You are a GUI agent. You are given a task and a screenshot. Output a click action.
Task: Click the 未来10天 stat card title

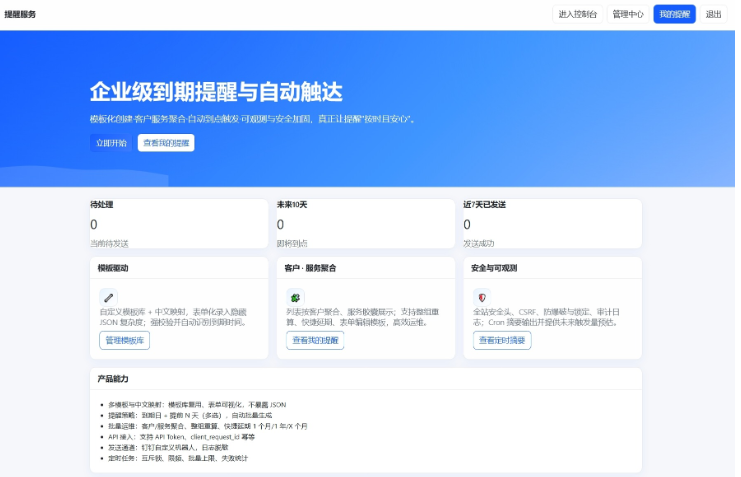click(x=292, y=205)
